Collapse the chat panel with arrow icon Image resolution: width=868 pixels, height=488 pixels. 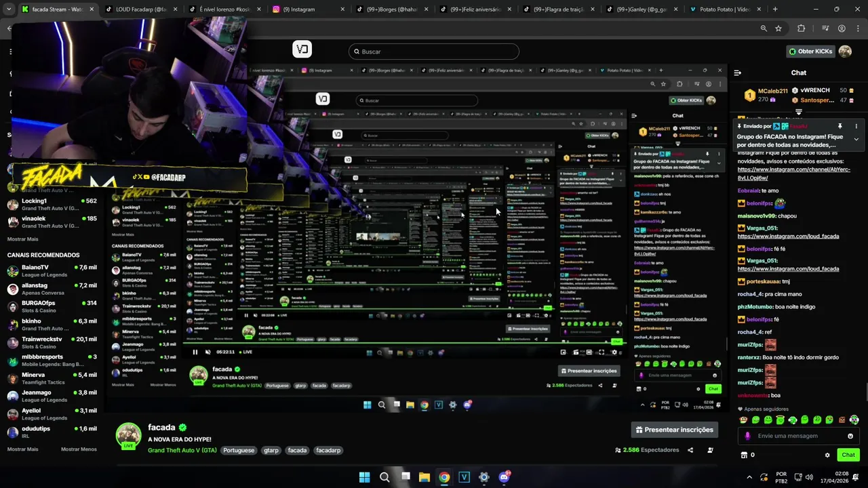tap(737, 73)
